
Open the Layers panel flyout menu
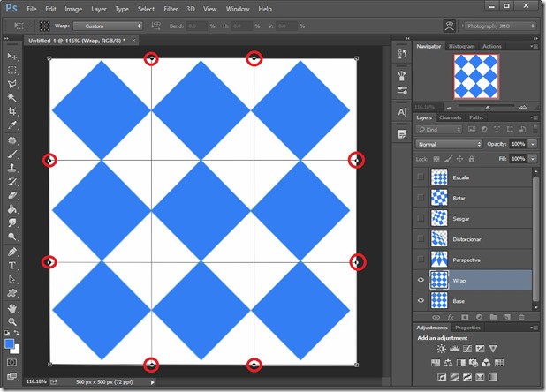(534, 117)
